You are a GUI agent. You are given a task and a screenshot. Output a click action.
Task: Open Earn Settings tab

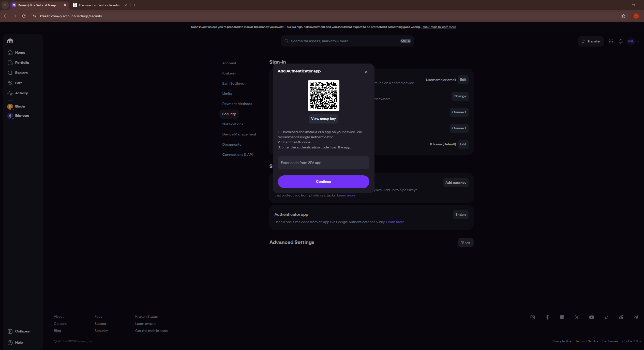[233, 83]
